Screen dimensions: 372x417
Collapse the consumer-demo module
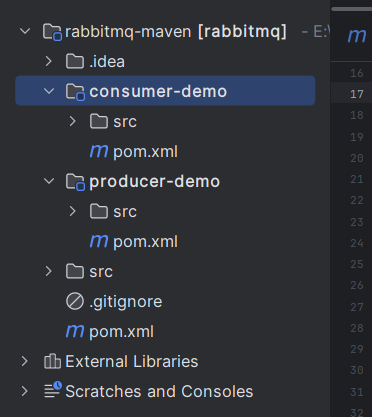(49, 91)
